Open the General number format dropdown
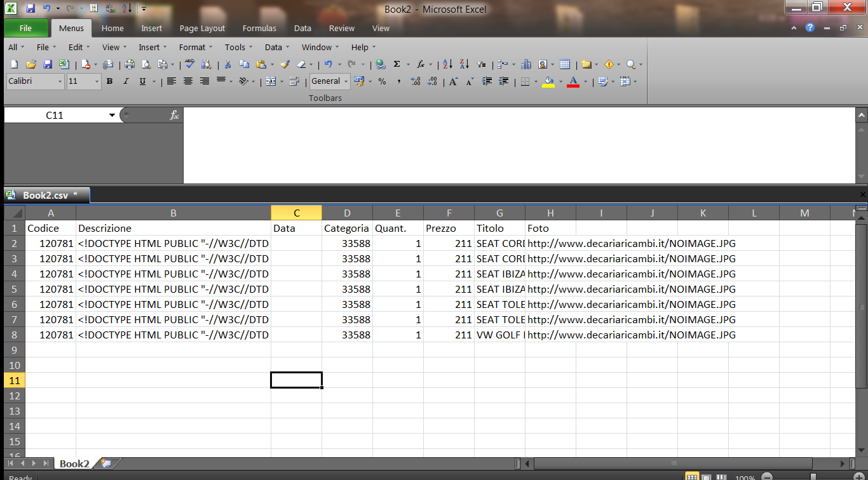Screen dimensions: 868x480 coord(346,81)
